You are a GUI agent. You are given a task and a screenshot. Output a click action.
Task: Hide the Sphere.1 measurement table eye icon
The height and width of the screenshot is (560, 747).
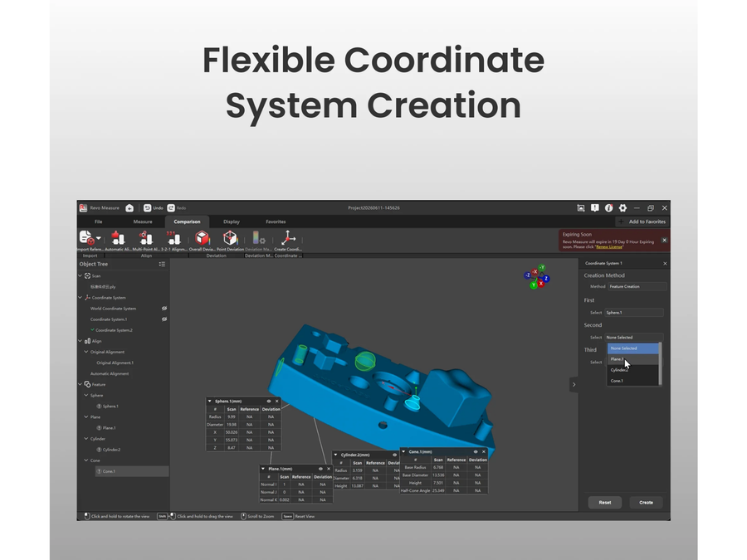269,401
